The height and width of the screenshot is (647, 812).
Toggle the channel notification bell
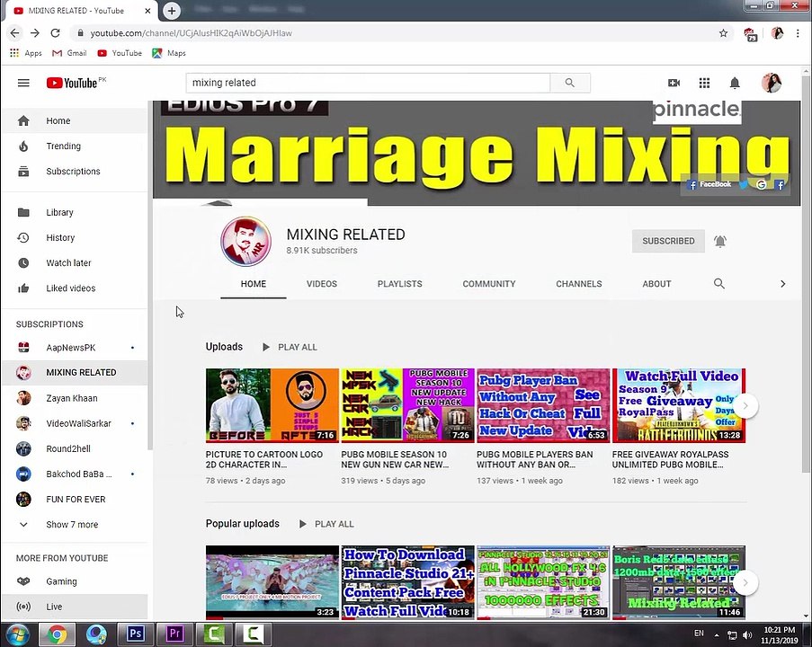coord(719,241)
